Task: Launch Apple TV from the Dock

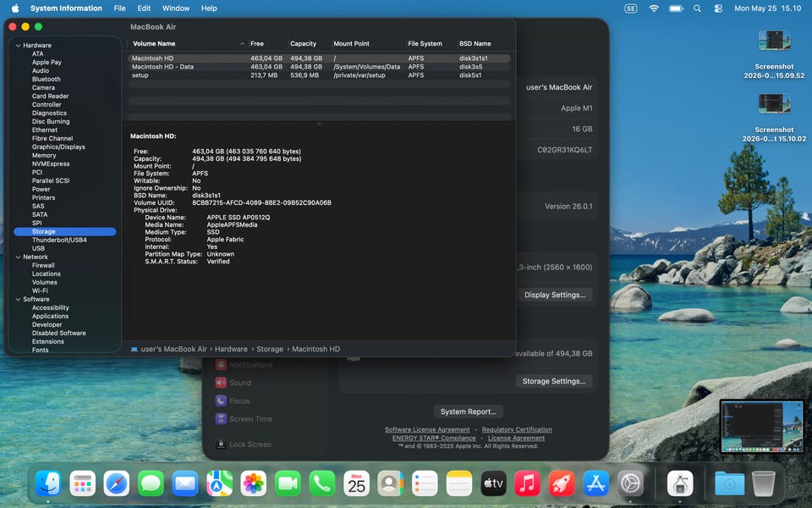Action: 493,483
